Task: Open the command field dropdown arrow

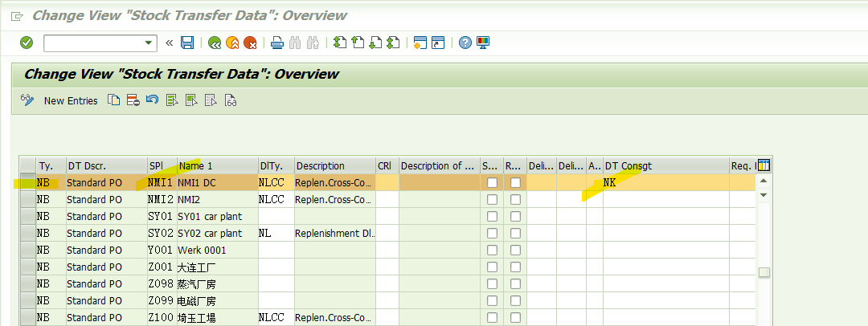Action: (148, 43)
